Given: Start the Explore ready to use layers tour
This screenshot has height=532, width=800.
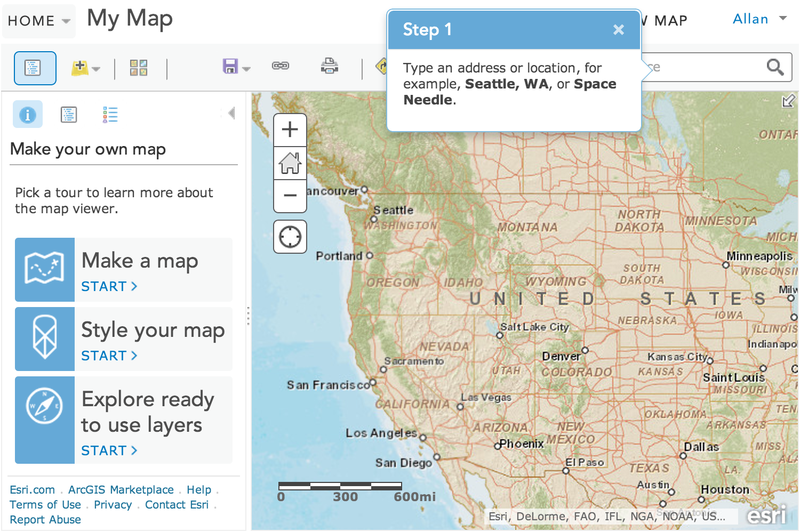Looking at the screenshot, I should pyautogui.click(x=109, y=451).
